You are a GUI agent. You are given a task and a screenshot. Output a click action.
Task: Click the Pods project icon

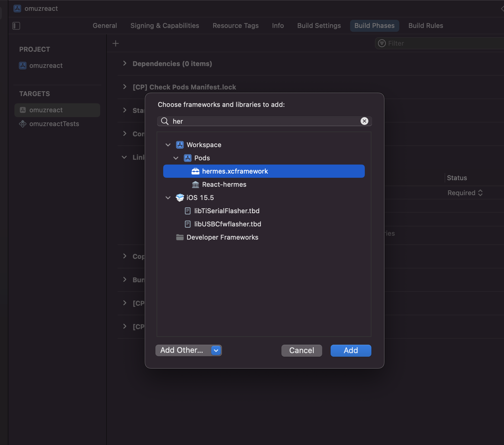pos(187,158)
